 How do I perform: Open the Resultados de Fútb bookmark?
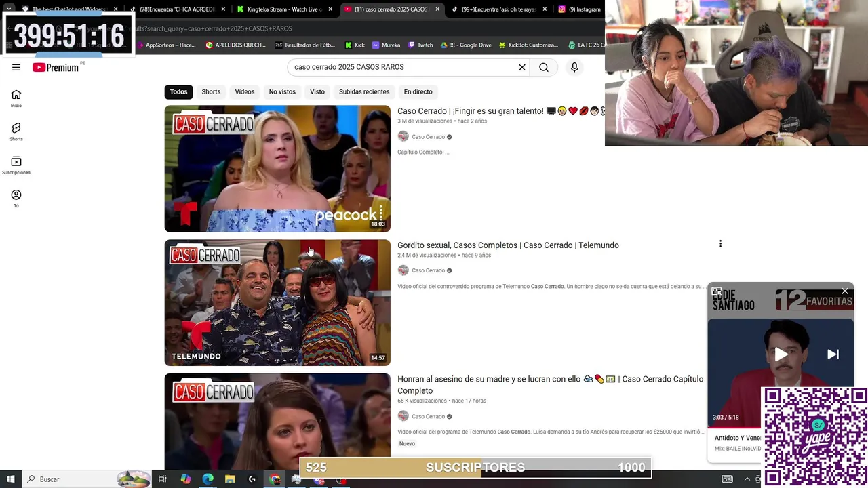click(x=305, y=45)
